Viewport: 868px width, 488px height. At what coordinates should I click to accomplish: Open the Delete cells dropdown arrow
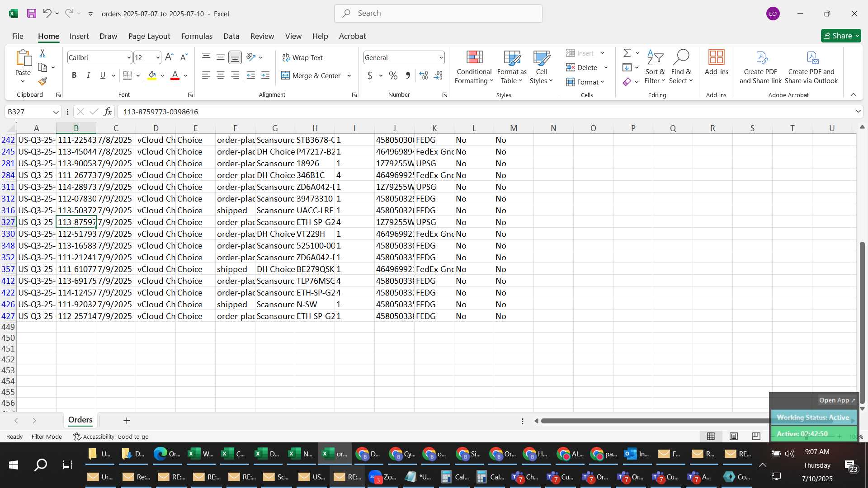point(606,67)
